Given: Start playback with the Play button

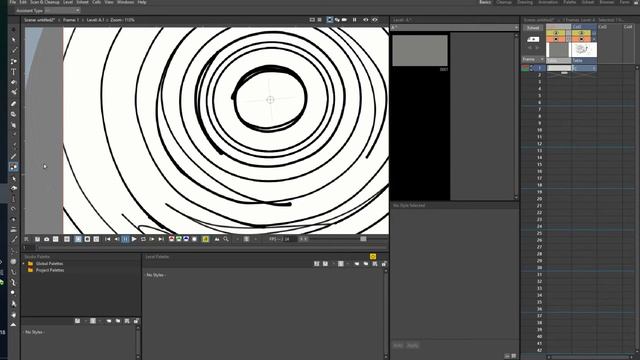Looking at the screenshot, I should tap(134, 239).
